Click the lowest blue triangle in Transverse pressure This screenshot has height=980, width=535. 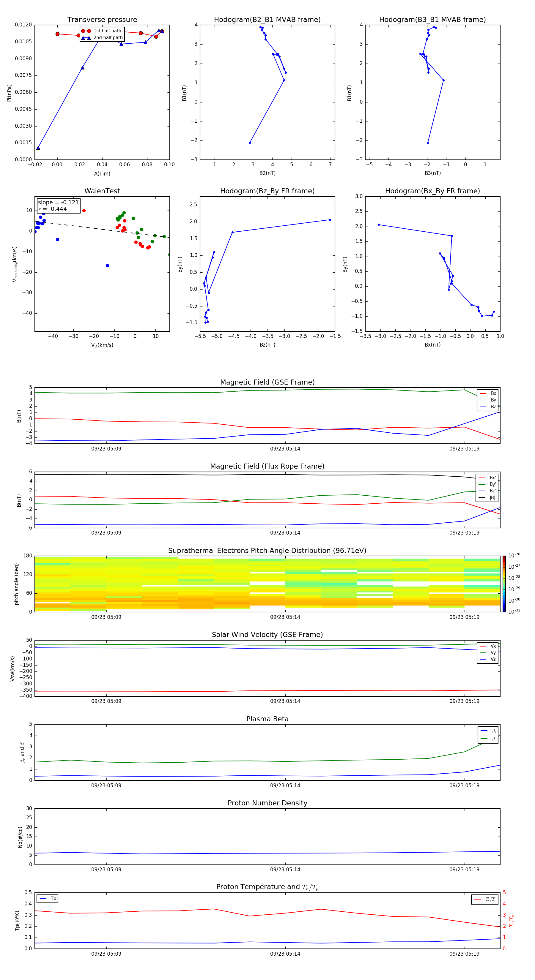(38, 148)
